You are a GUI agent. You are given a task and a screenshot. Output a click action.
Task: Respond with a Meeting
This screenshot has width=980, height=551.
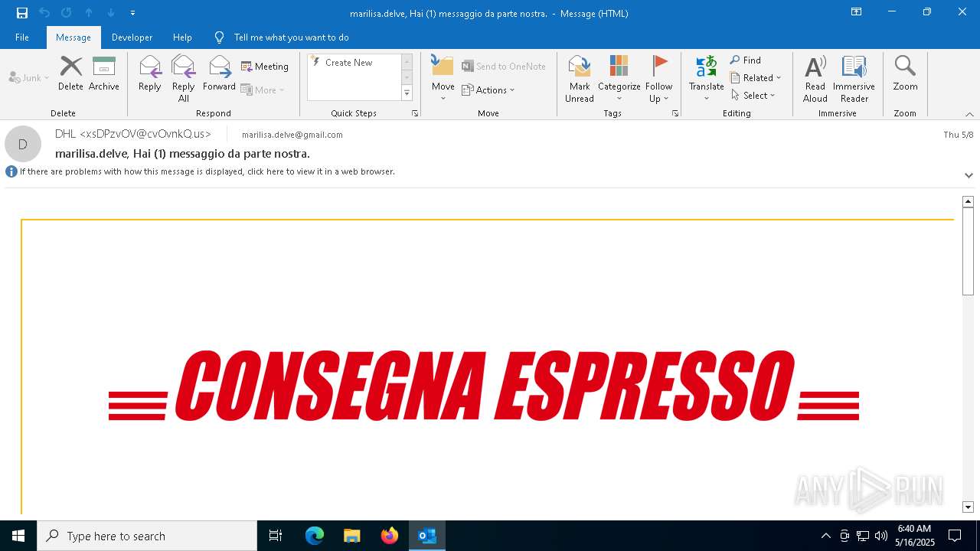tap(265, 67)
